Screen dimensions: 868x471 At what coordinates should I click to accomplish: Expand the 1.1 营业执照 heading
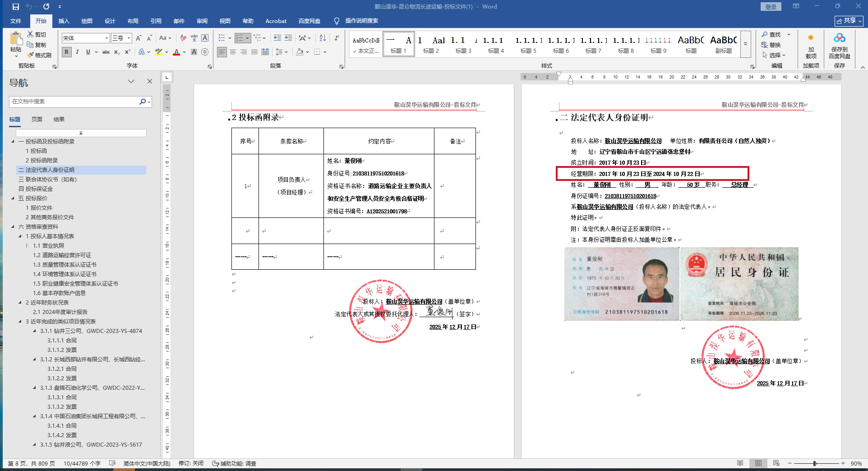point(27,245)
